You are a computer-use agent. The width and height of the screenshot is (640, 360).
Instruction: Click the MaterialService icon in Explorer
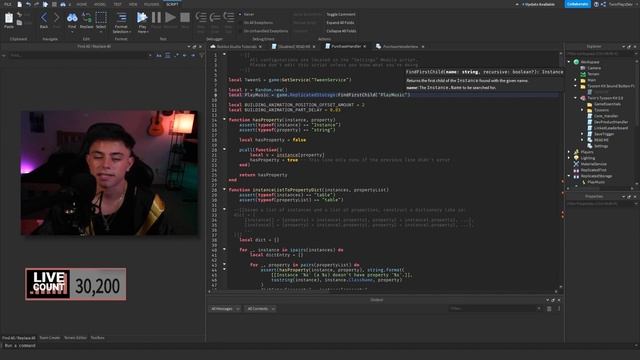point(576,164)
